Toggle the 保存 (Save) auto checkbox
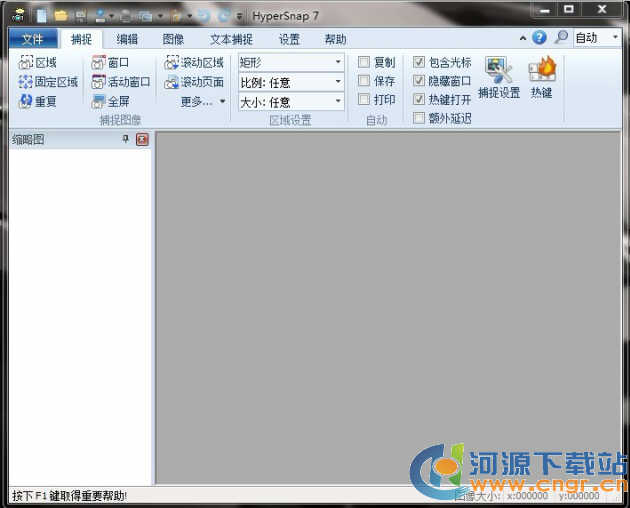Viewport: 630px width, 508px height. click(x=364, y=81)
